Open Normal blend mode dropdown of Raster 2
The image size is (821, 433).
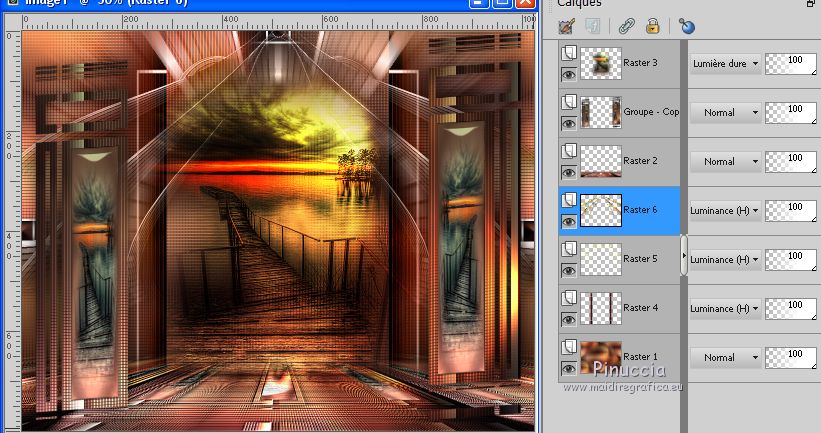coord(725,161)
